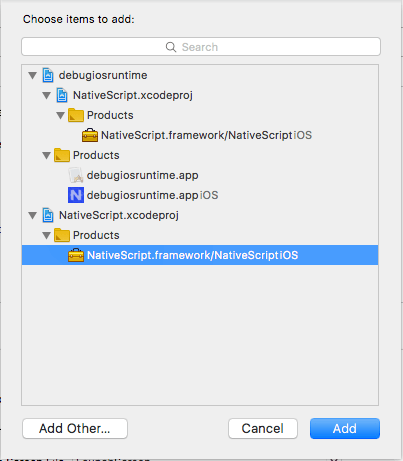Click folder icon of Products containing debugiosruntime.app
This screenshot has height=461, width=403.
[62, 155]
